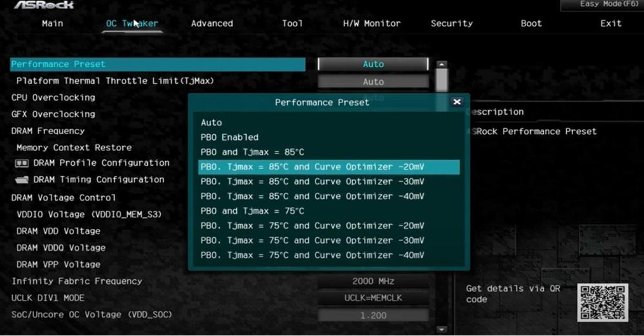Image resolution: width=644 pixels, height=336 pixels.
Task: Open the Main tab
Action: pos(53,23)
